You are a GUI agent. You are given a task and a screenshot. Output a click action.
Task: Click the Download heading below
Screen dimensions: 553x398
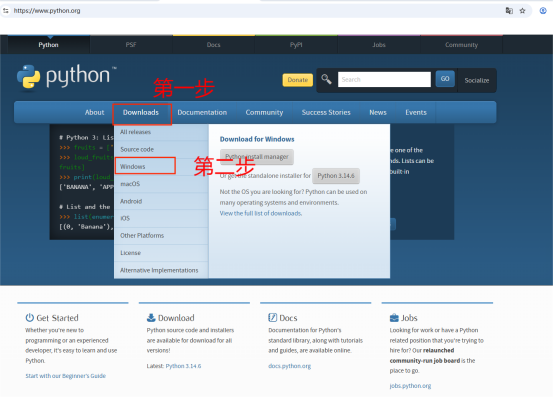[x=176, y=318]
